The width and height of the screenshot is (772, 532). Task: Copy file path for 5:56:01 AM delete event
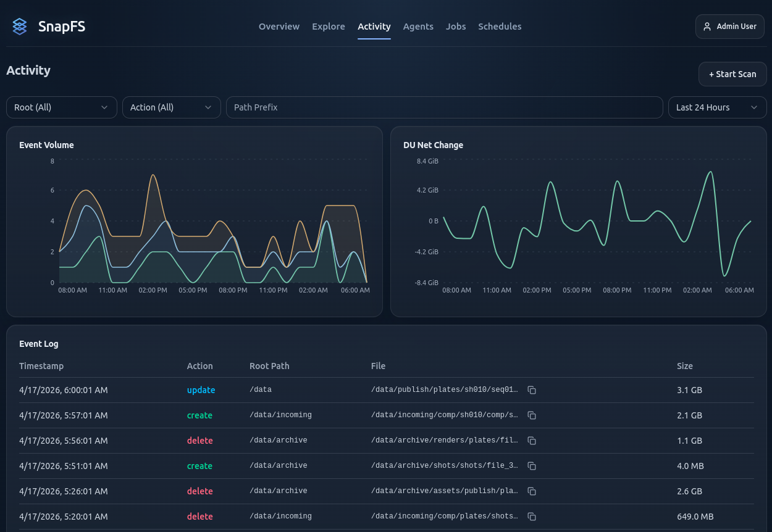(532, 441)
